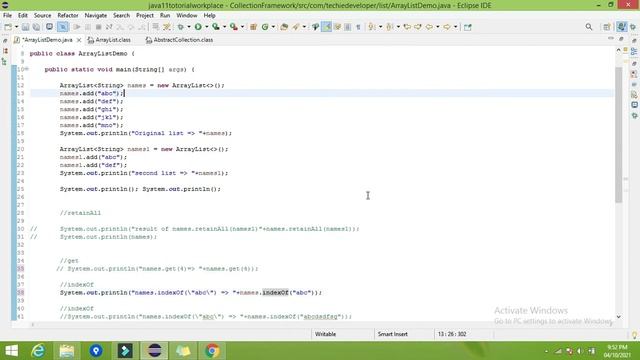Image resolution: width=640 pixels, height=360 pixels.
Task: Run the program with green Run icon
Action: 198,27
